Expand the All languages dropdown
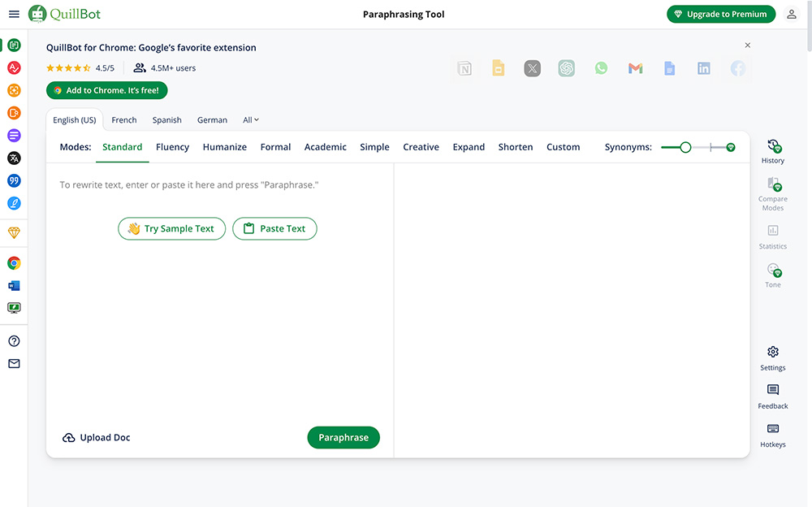 251,120
